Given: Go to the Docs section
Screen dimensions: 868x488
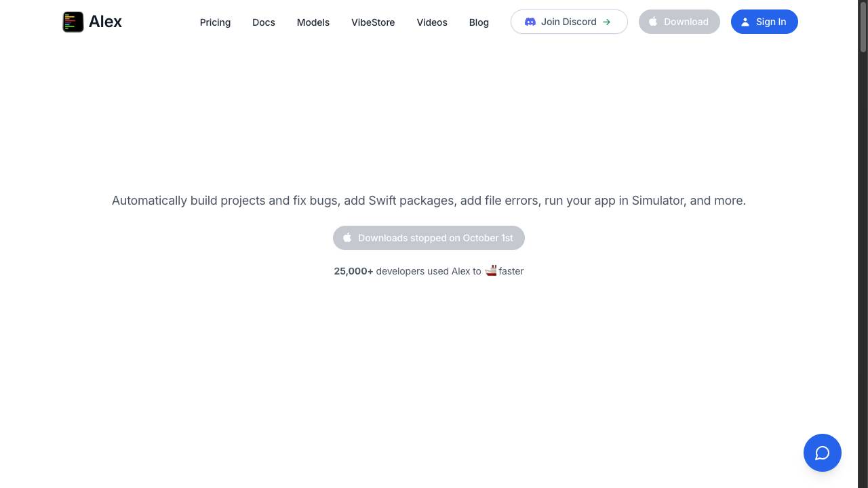Looking at the screenshot, I should [x=264, y=22].
